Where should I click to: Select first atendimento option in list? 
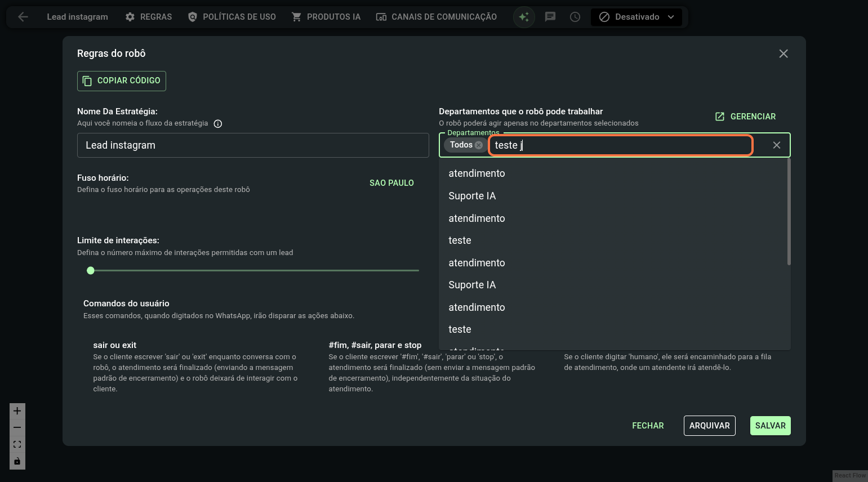pos(477,173)
